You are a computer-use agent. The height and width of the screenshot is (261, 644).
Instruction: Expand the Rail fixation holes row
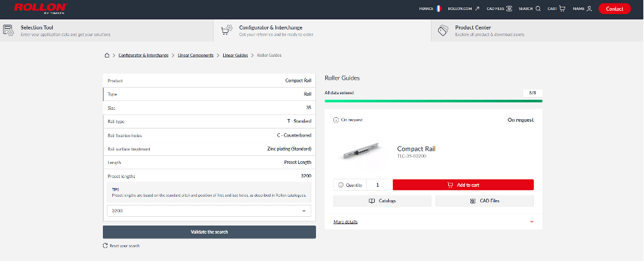click(209, 135)
